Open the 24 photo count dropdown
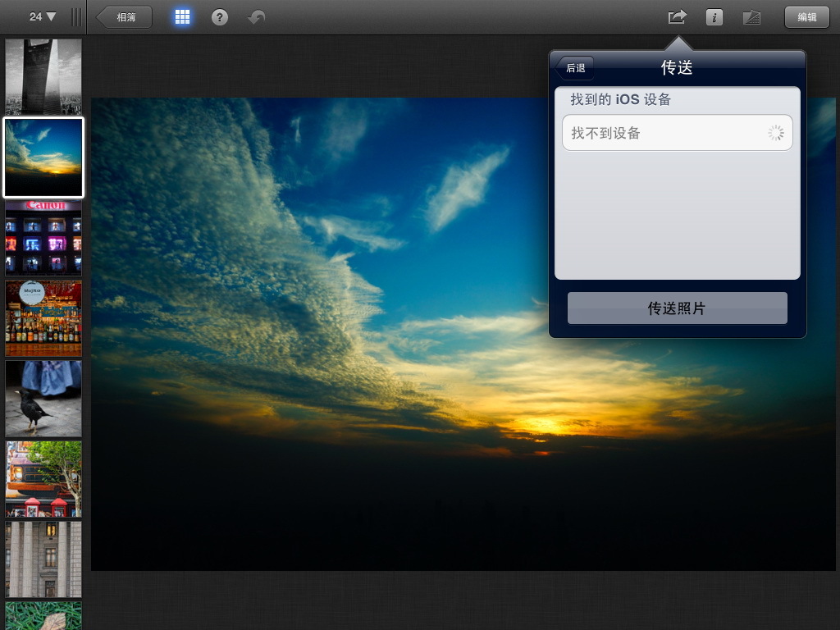 tap(38, 14)
